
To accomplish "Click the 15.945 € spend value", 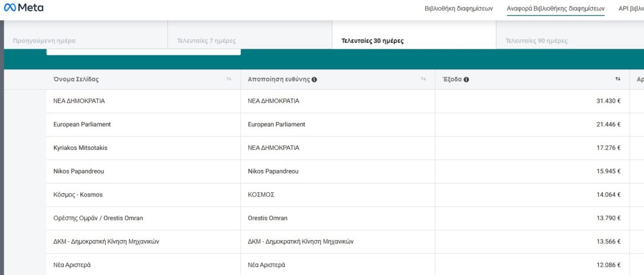I will pos(609,171).
